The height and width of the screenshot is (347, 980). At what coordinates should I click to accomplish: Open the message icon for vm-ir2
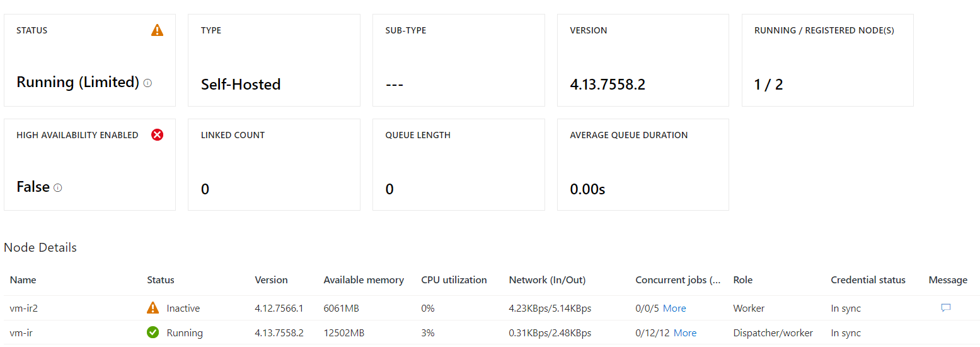tap(945, 308)
